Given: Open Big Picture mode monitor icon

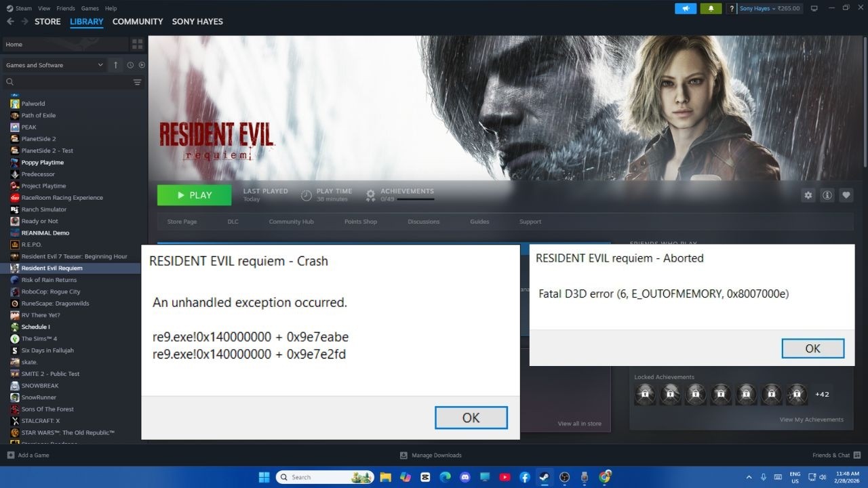Looking at the screenshot, I should [814, 8].
